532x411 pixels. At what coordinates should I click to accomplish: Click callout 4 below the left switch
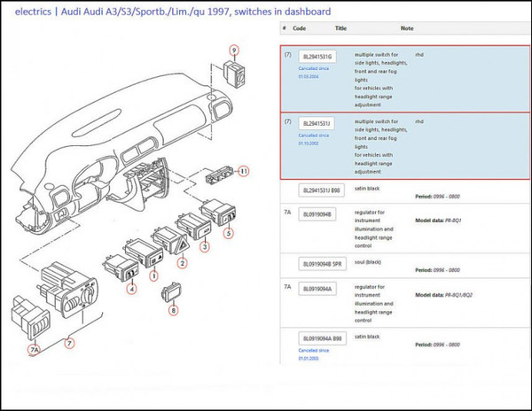[130, 289]
